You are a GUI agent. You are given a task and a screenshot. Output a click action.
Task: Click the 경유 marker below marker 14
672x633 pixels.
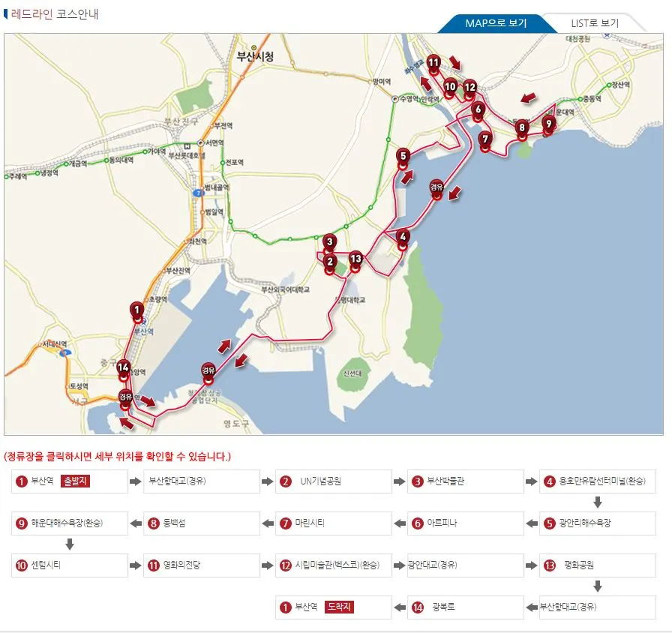pyautogui.click(x=125, y=400)
